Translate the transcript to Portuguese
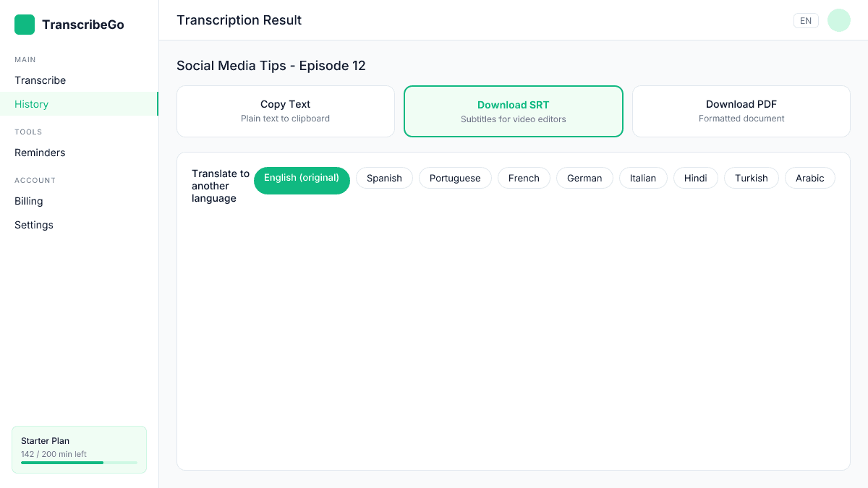 tap(455, 178)
